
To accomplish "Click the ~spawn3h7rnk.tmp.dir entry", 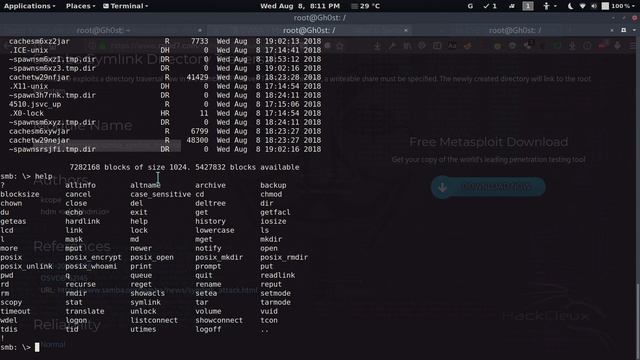I will pyautogui.click(x=52, y=95).
